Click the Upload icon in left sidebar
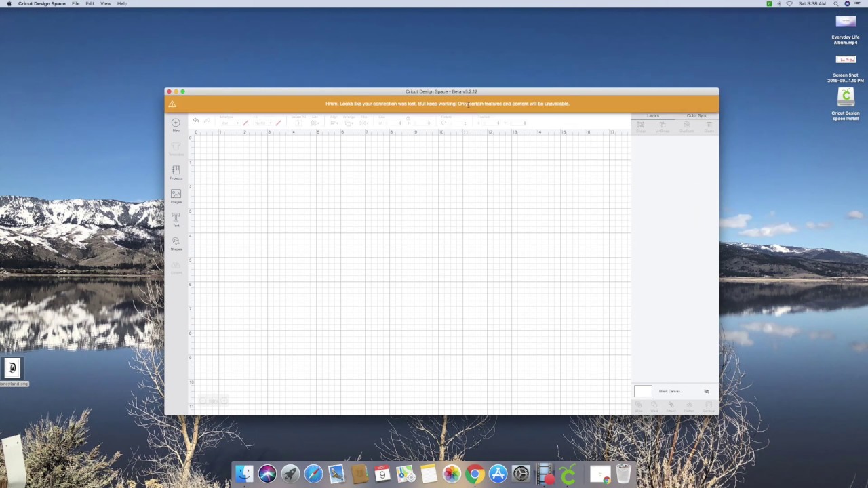This screenshot has height=488, width=868. click(176, 266)
